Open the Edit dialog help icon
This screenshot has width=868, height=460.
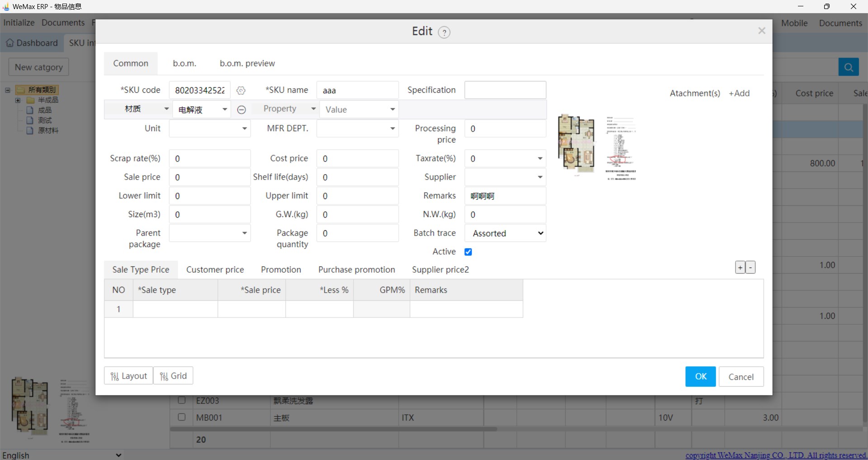[444, 32]
